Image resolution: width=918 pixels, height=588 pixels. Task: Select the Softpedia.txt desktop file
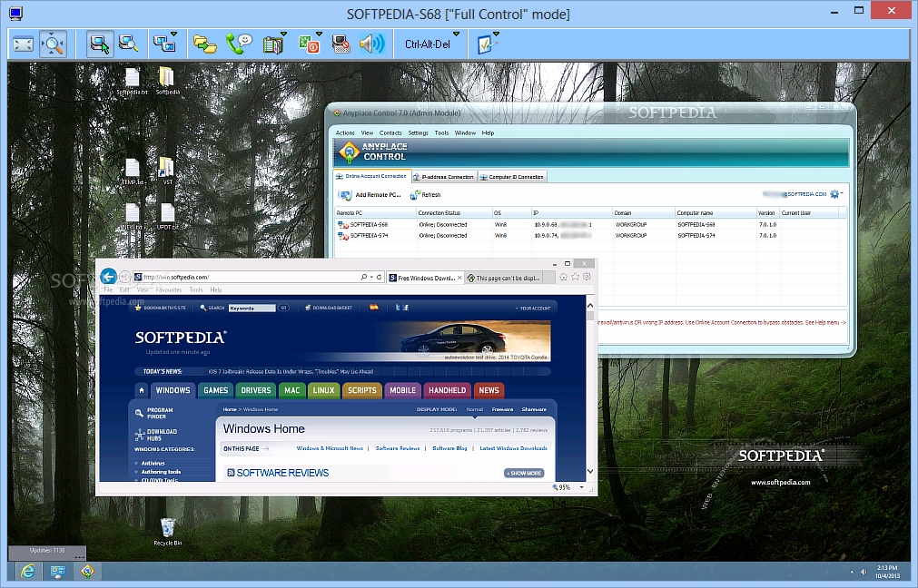[x=133, y=82]
